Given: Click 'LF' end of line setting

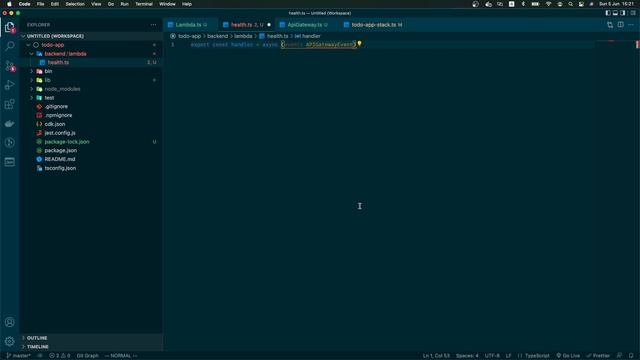Looking at the screenshot, I should 508,356.
